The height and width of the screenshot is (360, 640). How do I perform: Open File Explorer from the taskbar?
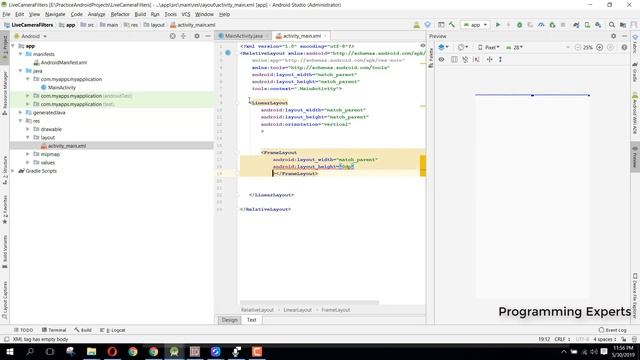click(91, 351)
